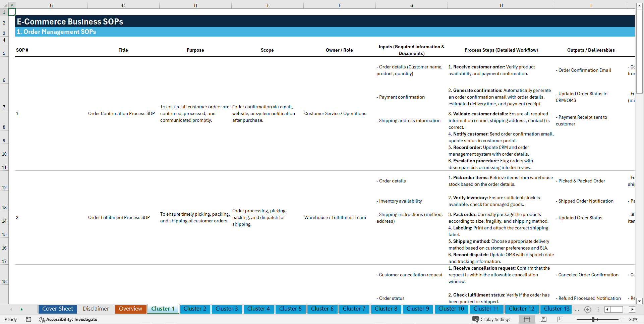Click the Display Settings gear icon
This screenshot has height=324, width=644.
(x=475, y=319)
